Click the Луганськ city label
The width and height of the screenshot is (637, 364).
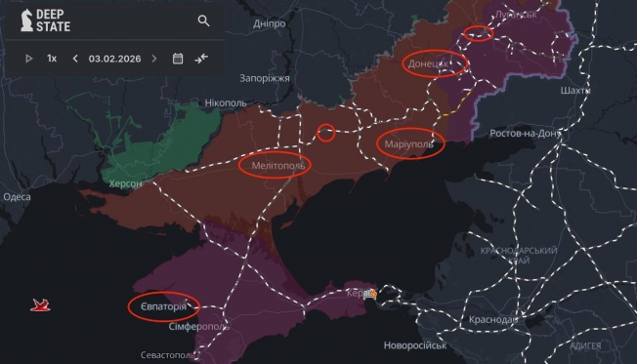[x=516, y=15]
